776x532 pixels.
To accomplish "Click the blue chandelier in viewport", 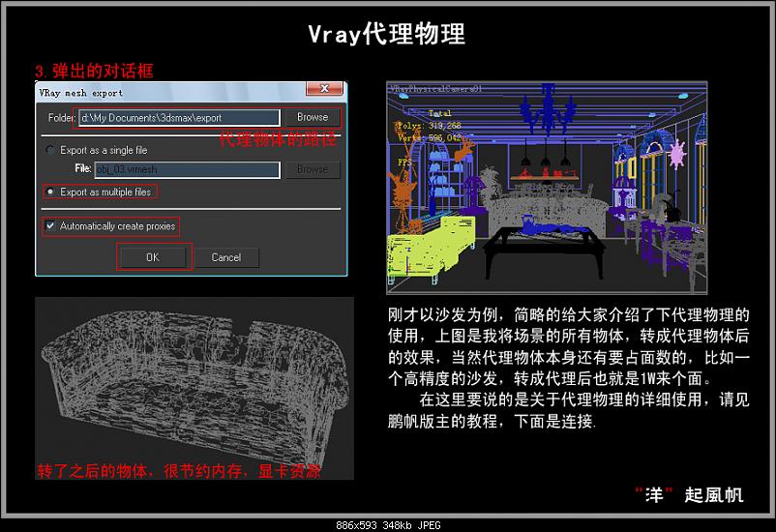I will 547,110.
